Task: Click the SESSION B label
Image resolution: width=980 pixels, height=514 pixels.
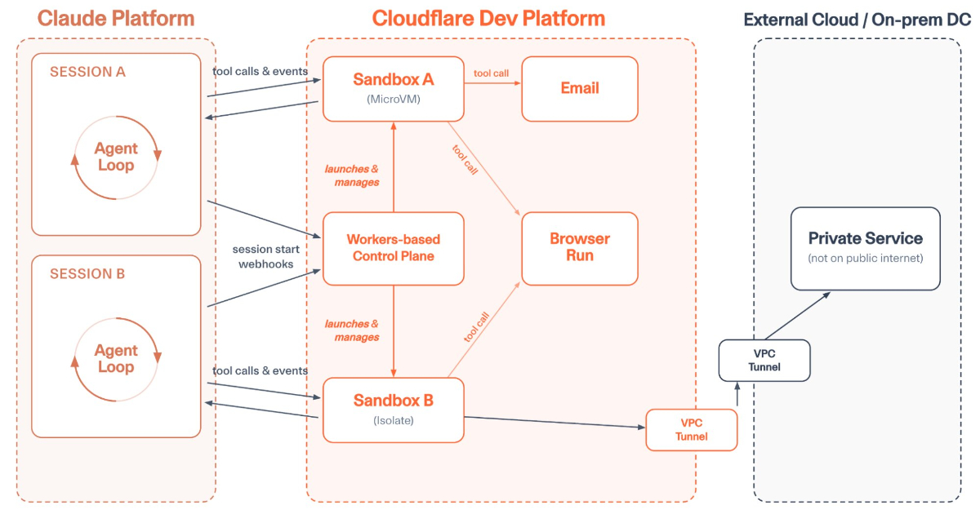Action: pos(87,273)
